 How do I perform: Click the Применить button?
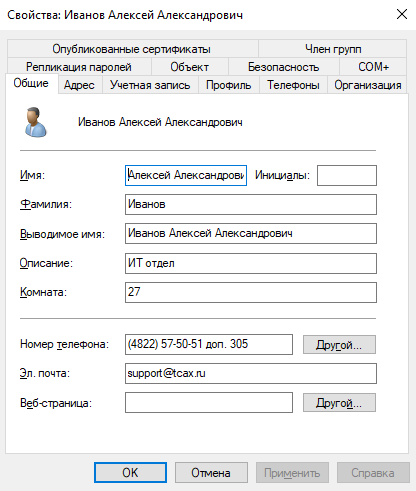(292, 472)
